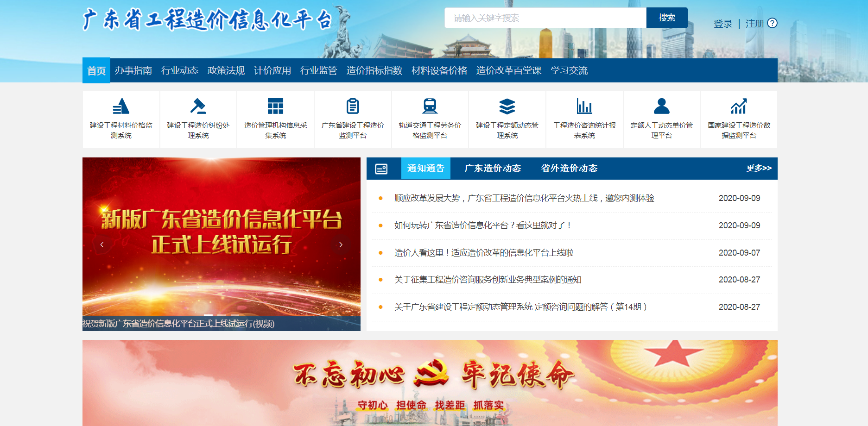The height and width of the screenshot is (426, 868).
Task: Click the 注册 link
Action: pos(755,24)
